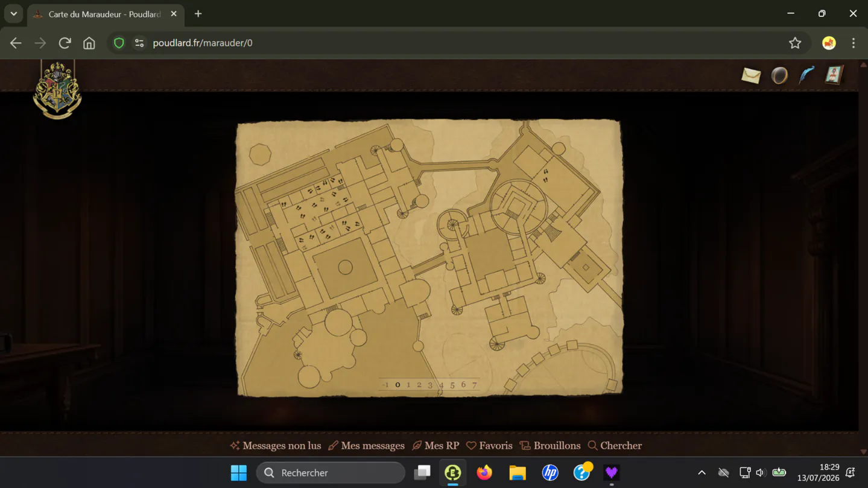Image resolution: width=868 pixels, height=488 pixels.
Task: Open Mes messages link
Action: tap(366, 446)
